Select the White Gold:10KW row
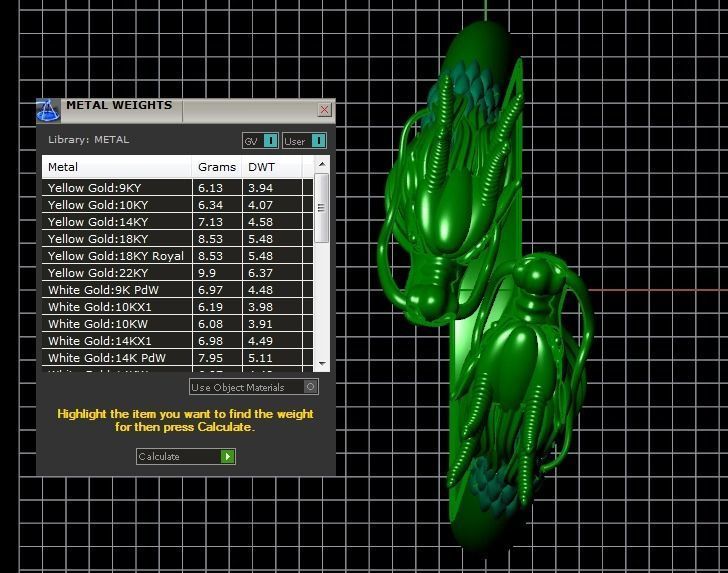Image resolution: width=728 pixels, height=573 pixels. point(177,324)
